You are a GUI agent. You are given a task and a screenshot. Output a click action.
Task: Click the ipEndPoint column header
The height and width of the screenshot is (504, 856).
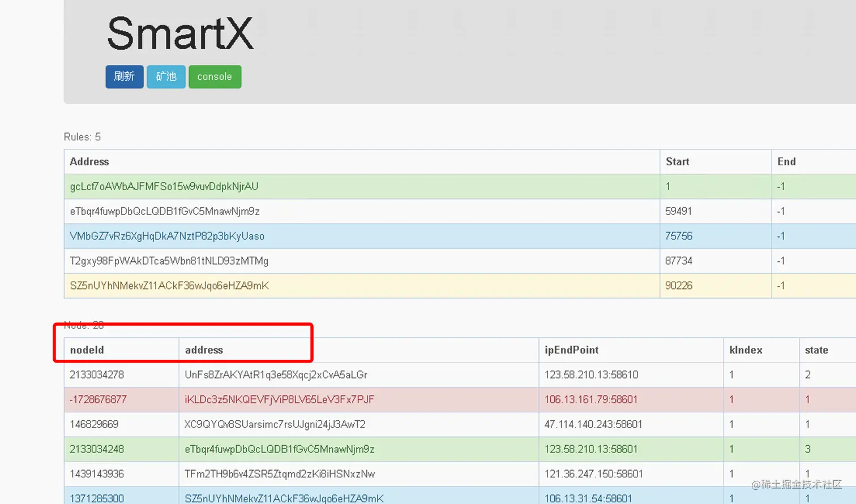pos(571,350)
